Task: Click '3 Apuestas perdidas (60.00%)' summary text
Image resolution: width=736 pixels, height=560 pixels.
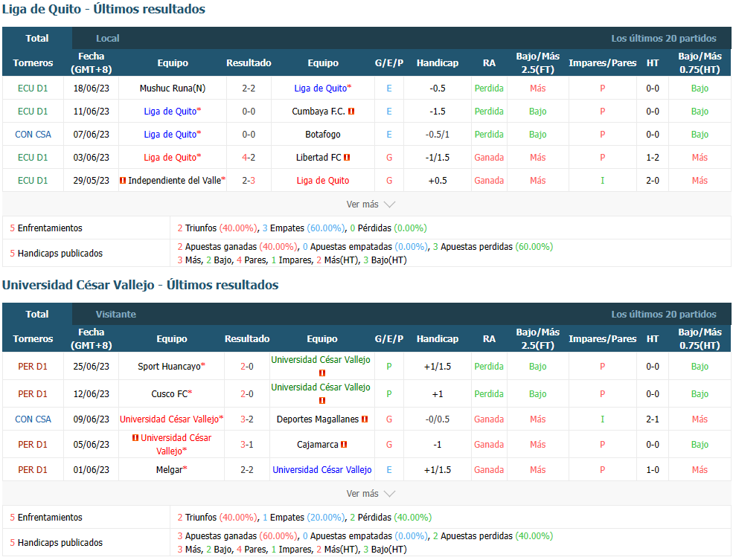Action: pos(493,246)
